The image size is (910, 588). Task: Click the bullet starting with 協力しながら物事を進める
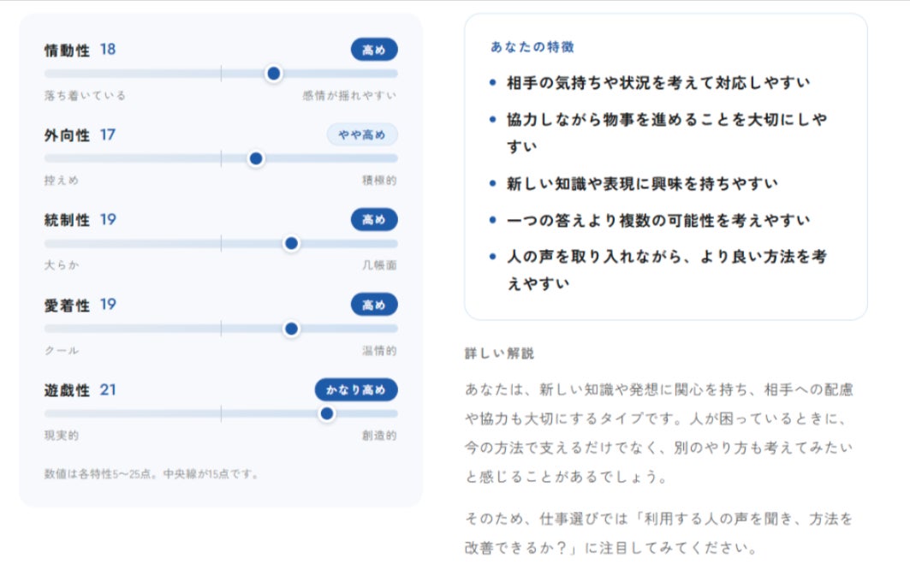[x=667, y=133]
